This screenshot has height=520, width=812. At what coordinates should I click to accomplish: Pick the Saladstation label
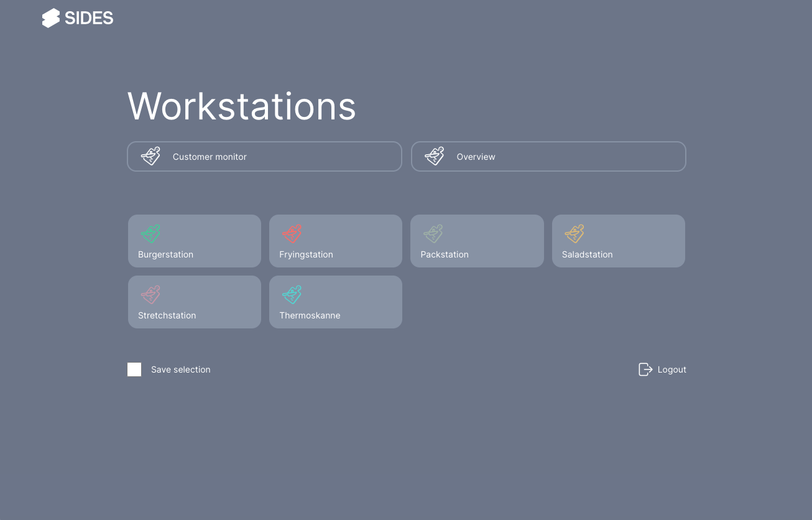pyautogui.click(x=587, y=254)
